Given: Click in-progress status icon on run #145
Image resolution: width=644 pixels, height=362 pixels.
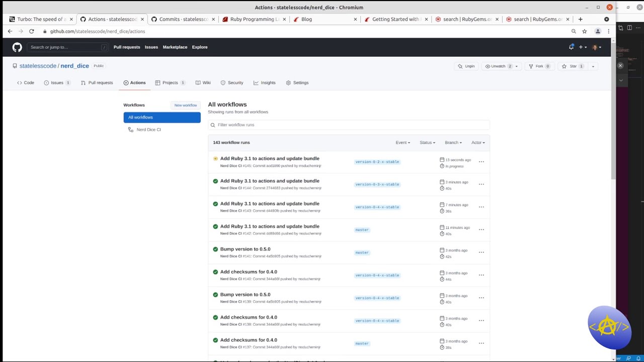Looking at the screenshot, I should tap(215, 158).
